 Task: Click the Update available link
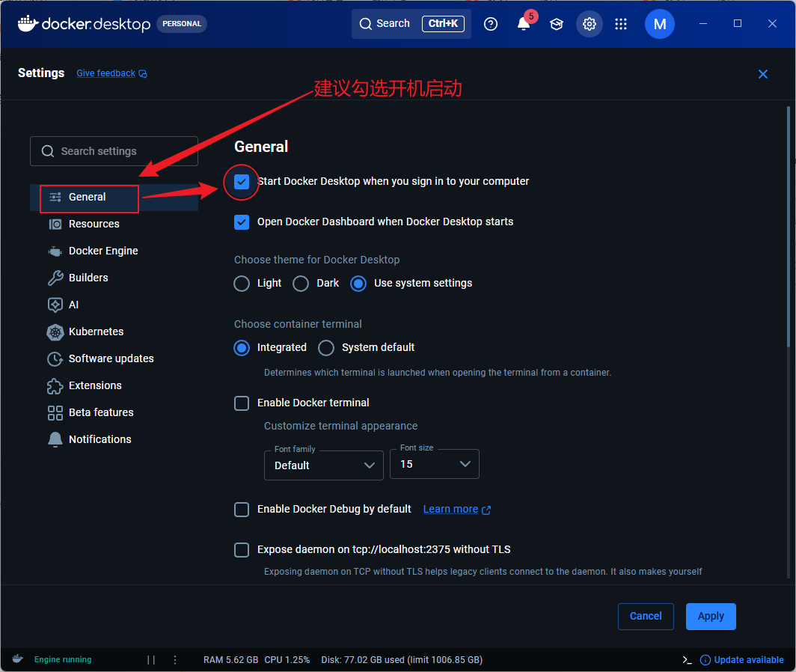point(749,660)
